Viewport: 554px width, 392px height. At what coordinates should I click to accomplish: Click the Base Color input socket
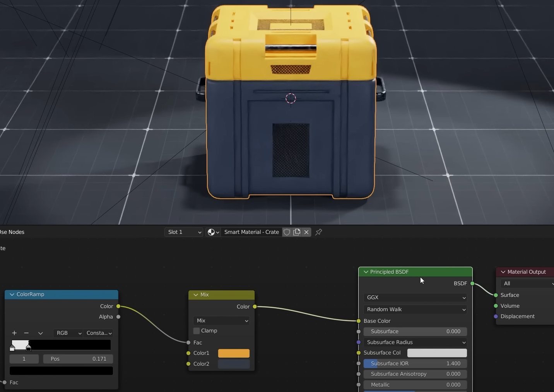click(359, 321)
